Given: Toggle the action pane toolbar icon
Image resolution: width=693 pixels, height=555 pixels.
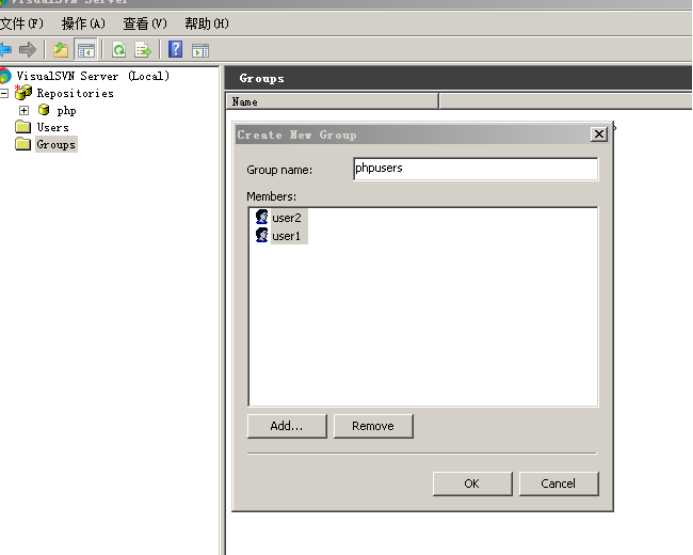Looking at the screenshot, I should (200, 50).
